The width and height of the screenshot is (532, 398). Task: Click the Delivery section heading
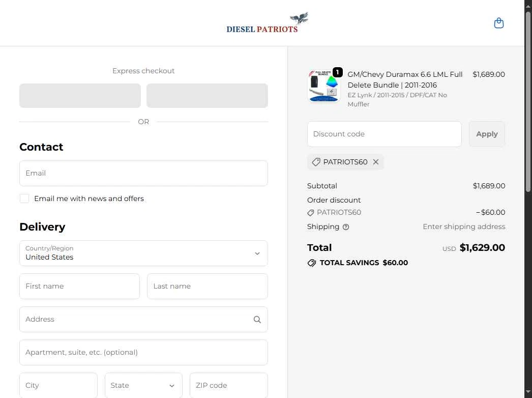pos(42,227)
